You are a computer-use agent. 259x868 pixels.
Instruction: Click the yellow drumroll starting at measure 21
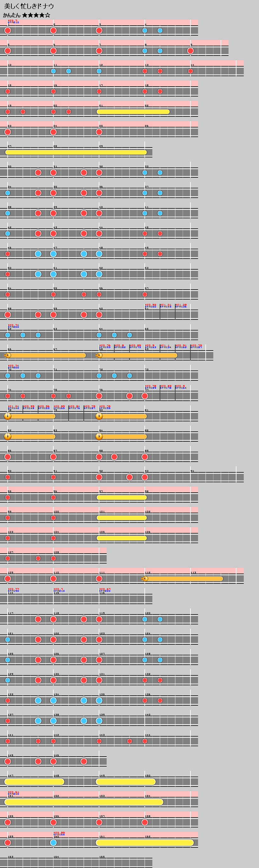pyautogui.click(x=133, y=112)
